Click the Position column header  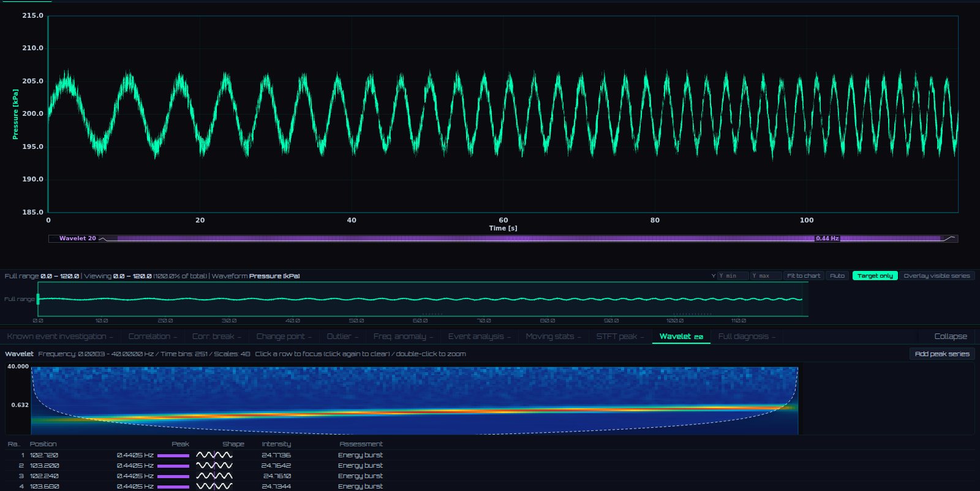click(x=43, y=444)
